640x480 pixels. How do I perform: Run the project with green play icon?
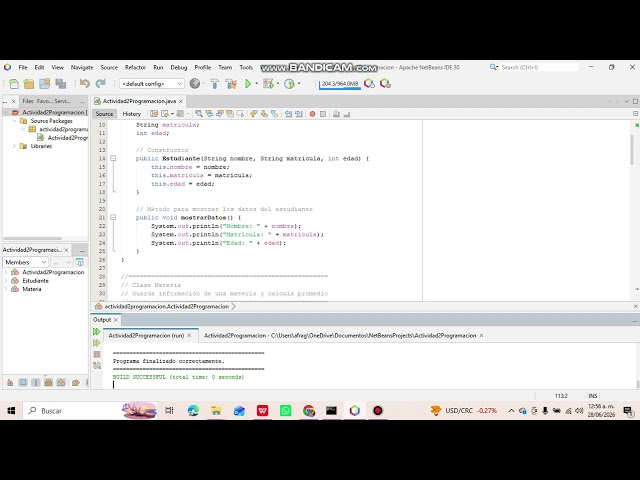click(x=248, y=84)
